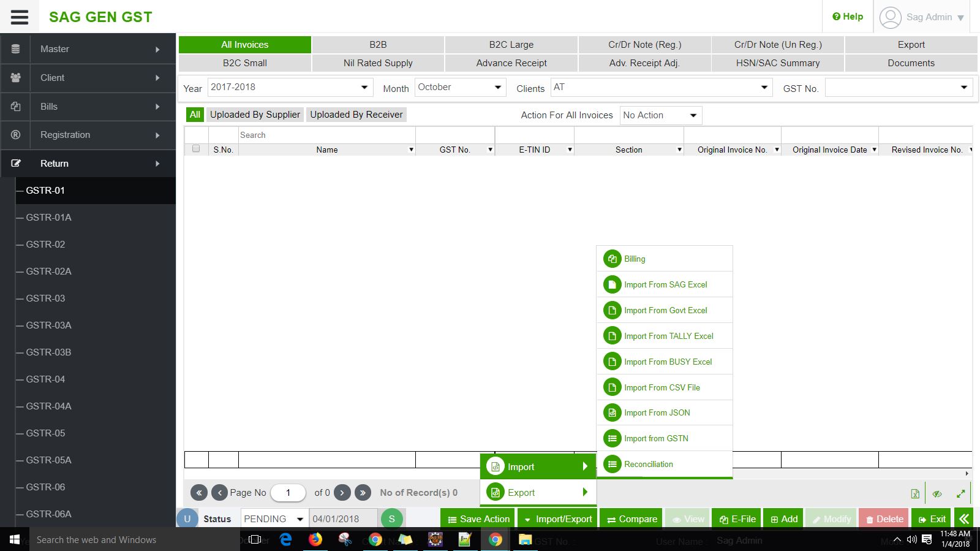
Task: Click the Help link
Action: pos(848,17)
